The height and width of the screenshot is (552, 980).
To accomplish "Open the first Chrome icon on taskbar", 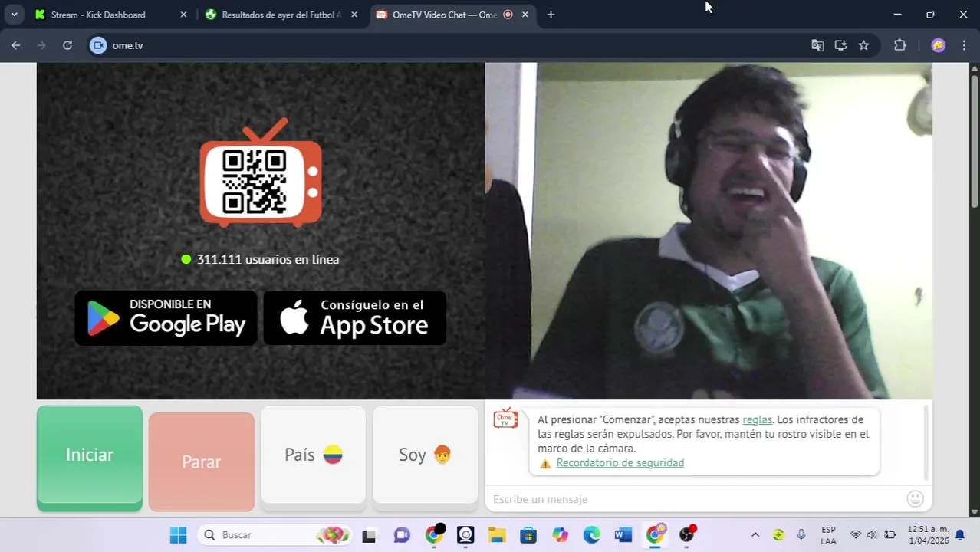I will (434, 534).
